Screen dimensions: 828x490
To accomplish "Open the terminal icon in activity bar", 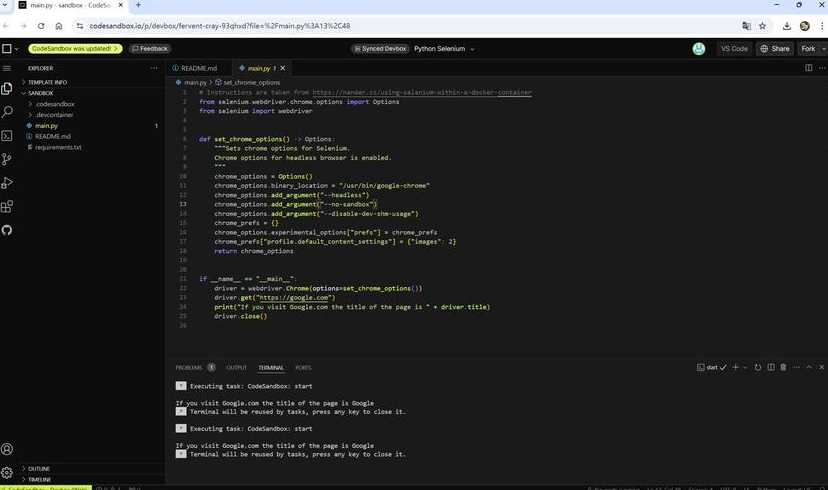I will [x=7, y=136].
